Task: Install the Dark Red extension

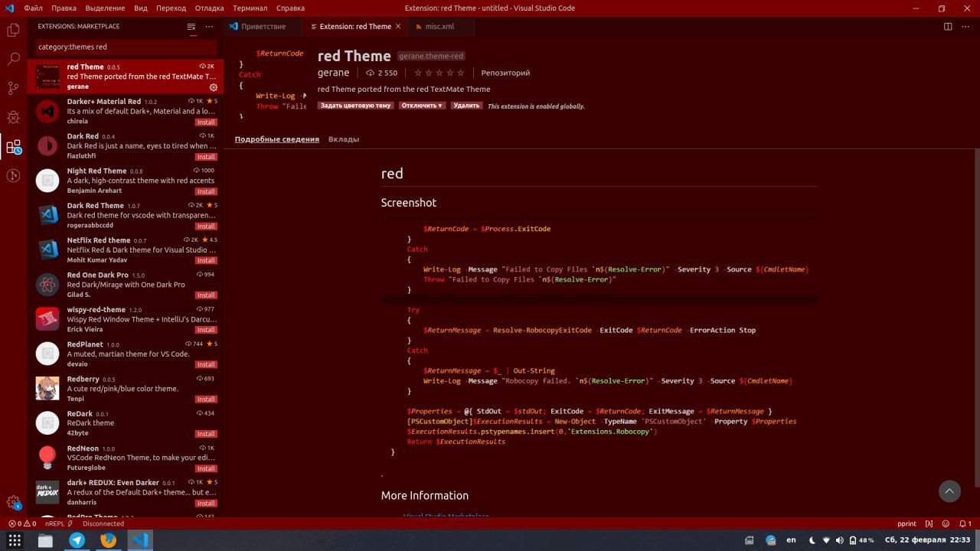Action: coord(206,157)
